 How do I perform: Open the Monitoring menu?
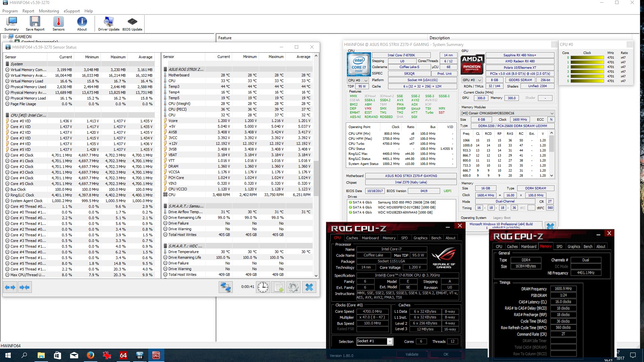(49, 11)
